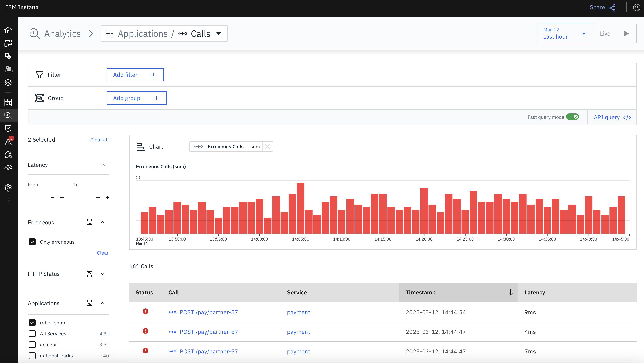The height and width of the screenshot is (363, 644).
Task: Open the sum aggregation selector
Action: pyautogui.click(x=255, y=147)
